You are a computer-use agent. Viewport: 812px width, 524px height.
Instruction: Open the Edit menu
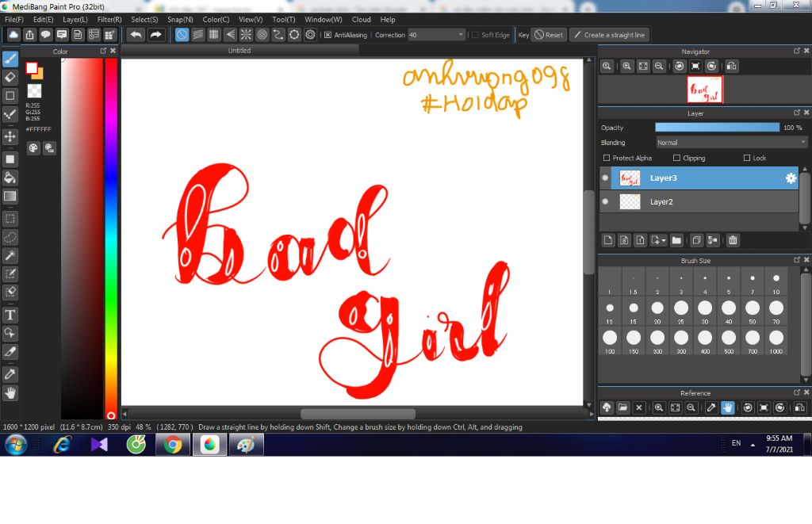tap(43, 20)
